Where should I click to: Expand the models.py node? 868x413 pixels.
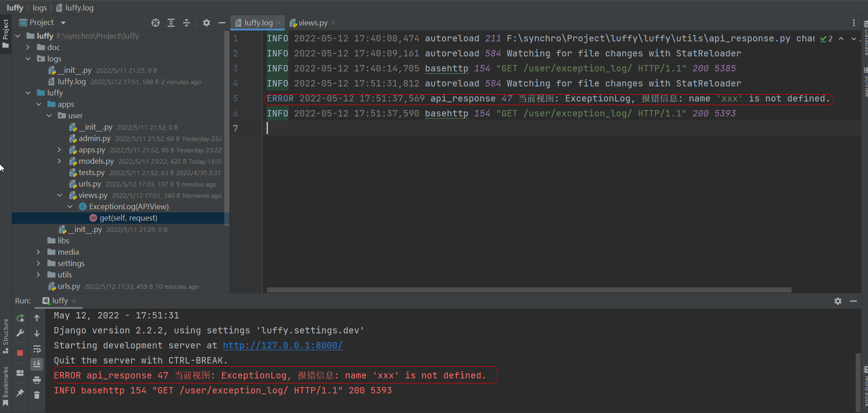59,161
